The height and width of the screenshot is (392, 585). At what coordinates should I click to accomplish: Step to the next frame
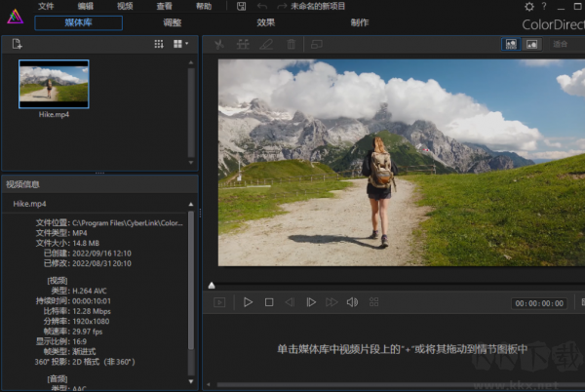pyautogui.click(x=311, y=302)
